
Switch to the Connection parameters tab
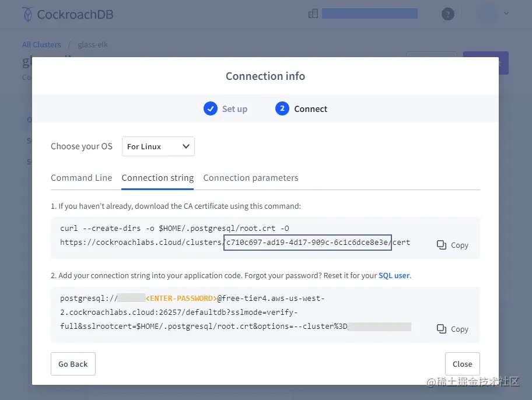coord(251,178)
